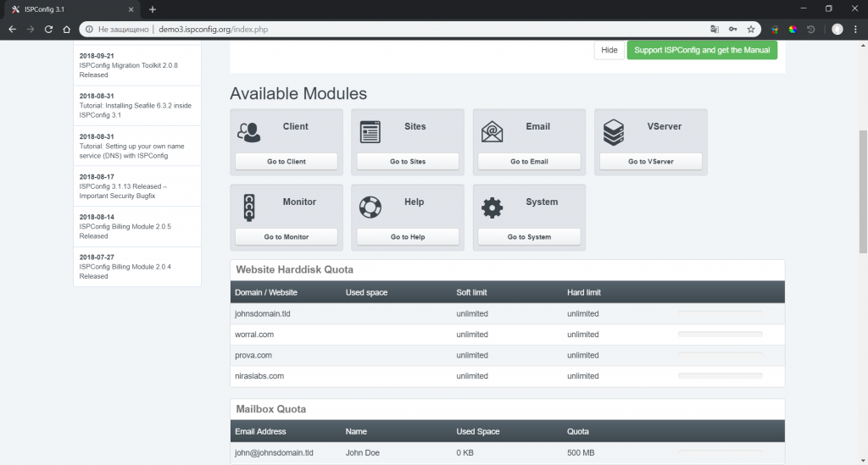868x465 pixels.
Task: Click the Hide button
Action: point(609,50)
